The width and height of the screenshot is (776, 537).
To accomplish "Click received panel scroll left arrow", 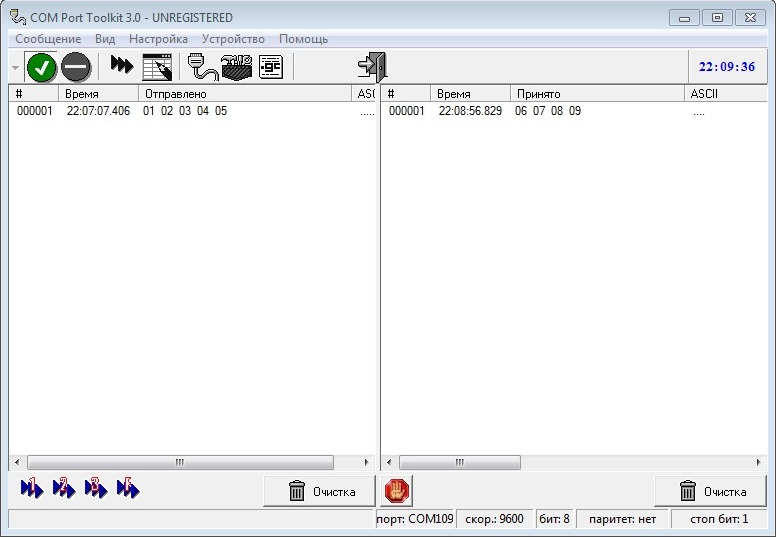I will (x=389, y=462).
